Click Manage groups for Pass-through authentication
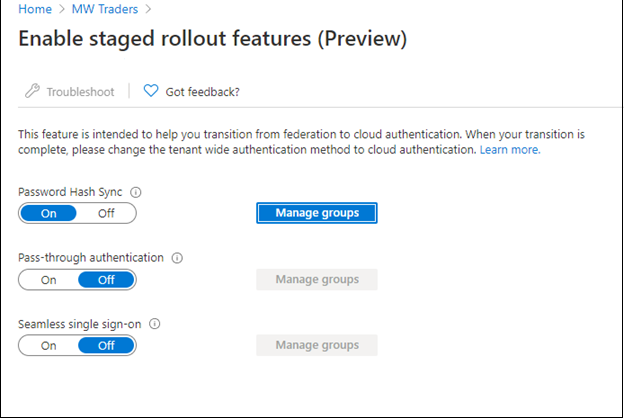This screenshot has width=624, height=419. (x=316, y=279)
